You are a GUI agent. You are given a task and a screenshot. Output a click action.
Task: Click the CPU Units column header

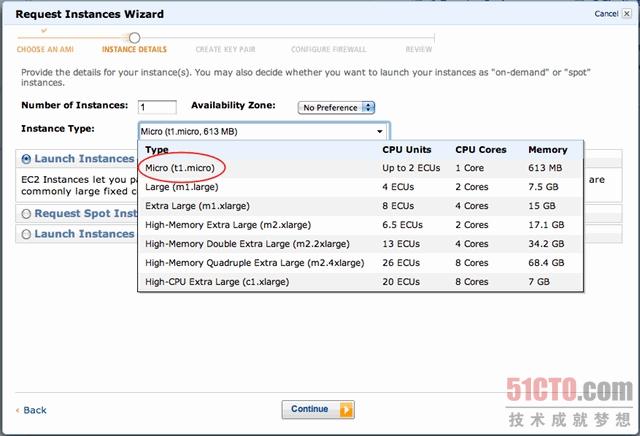tap(407, 149)
